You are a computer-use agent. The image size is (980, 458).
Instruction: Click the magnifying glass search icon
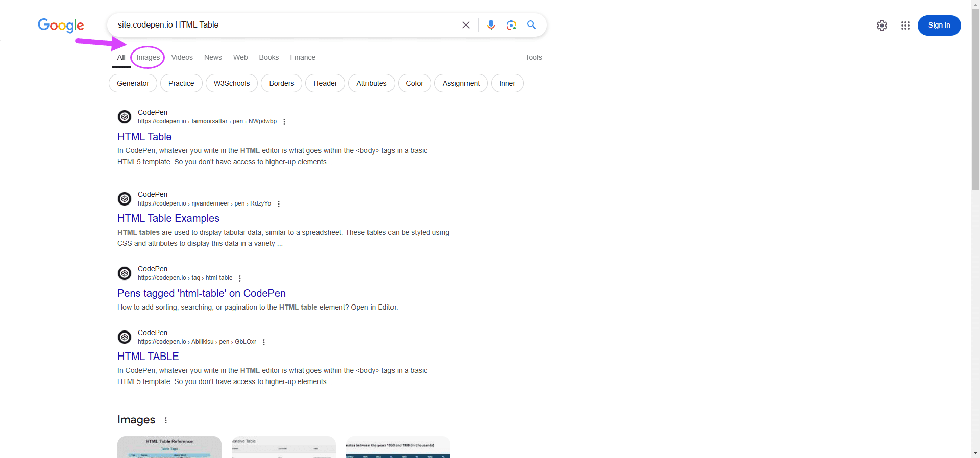pos(531,25)
